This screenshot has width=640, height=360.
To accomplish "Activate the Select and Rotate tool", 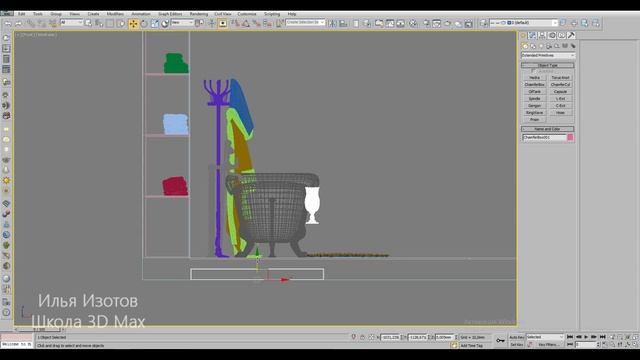I will coord(144,23).
